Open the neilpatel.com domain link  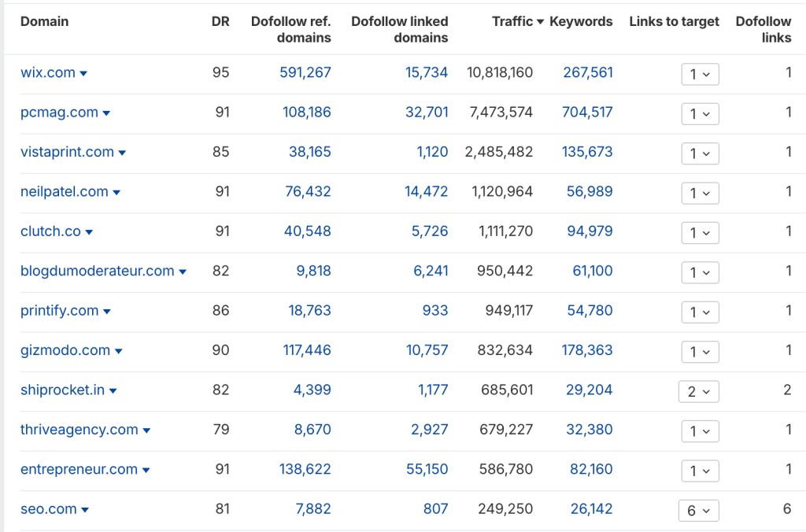(x=65, y=191)
